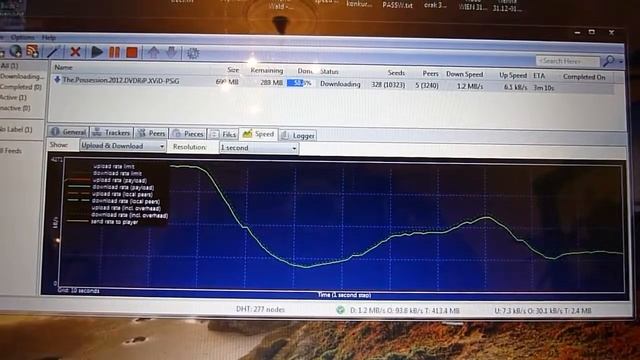Sort by the Size column header
The image size is (640, 360).
click(x=233, y=70)
